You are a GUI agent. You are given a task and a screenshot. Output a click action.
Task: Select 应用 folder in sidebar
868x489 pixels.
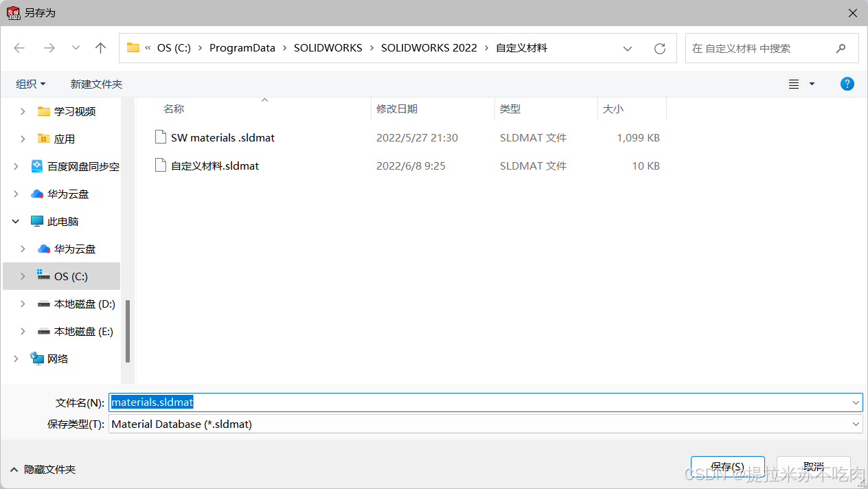[x=65, y=139]
